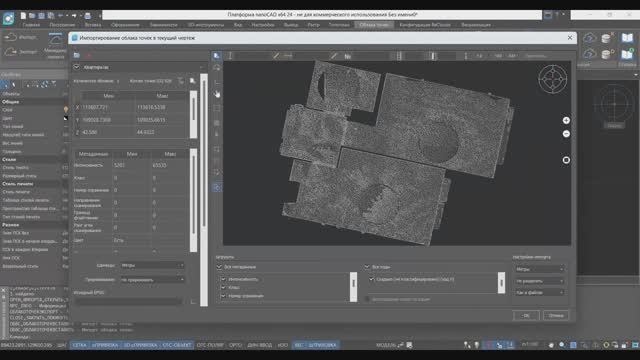Viewport: 640px width, 360px height.
Task: Toggle 3D оПРИВЯЗКА in status bar
Action: pos(140,345)
